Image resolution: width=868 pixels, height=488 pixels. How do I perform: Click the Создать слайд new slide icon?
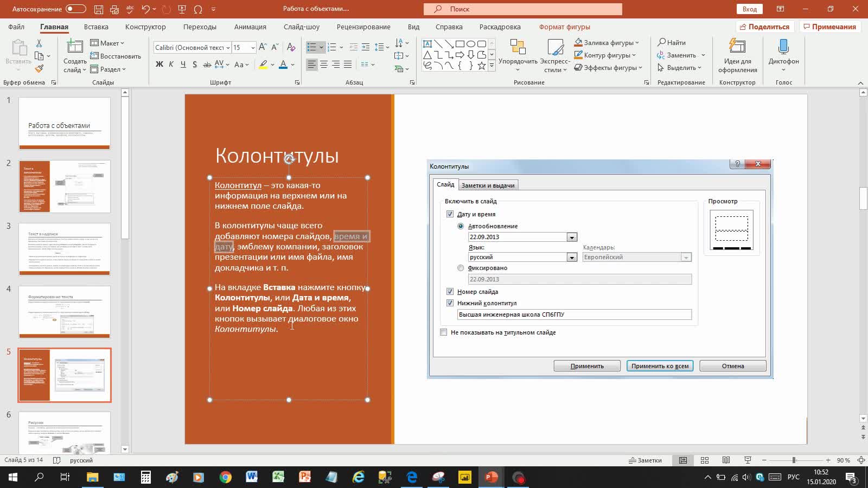[75, 48]
